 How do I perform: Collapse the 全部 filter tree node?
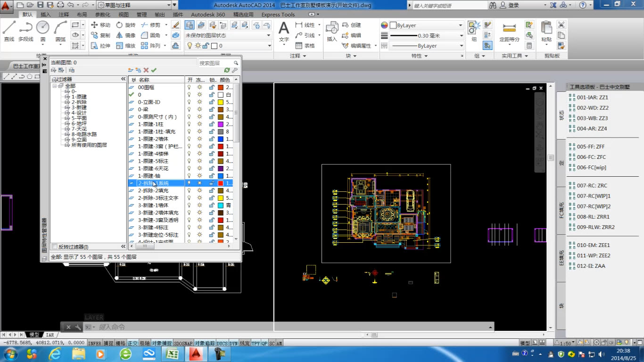[55, 86]
